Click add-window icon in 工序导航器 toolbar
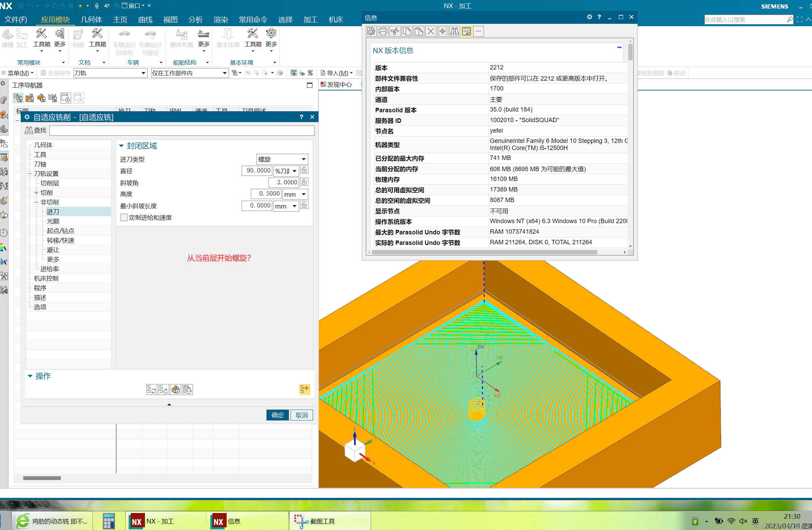 coord(65,98)
